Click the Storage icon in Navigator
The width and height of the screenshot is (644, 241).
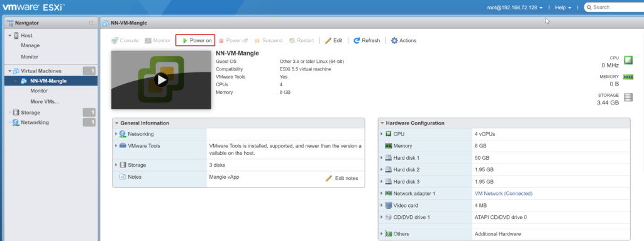pos(16,113)
